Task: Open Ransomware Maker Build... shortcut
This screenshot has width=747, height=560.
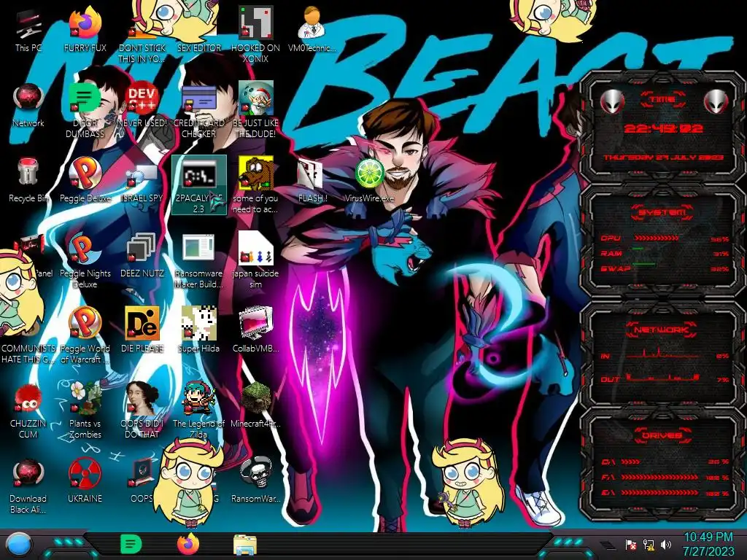Action: pyautogui.click(x=198, y=261)
